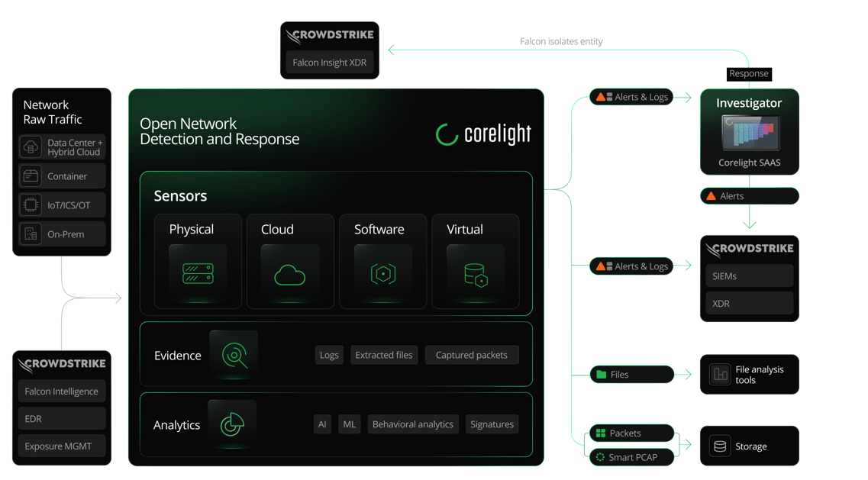Open the File analysis tools icon
This screenshot has height=480, width=868.
718,374
